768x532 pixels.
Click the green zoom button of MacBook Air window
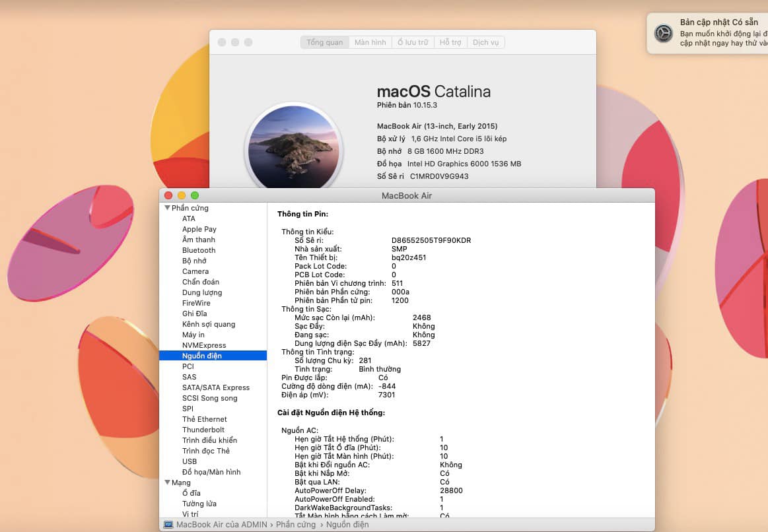click(195, 195)
